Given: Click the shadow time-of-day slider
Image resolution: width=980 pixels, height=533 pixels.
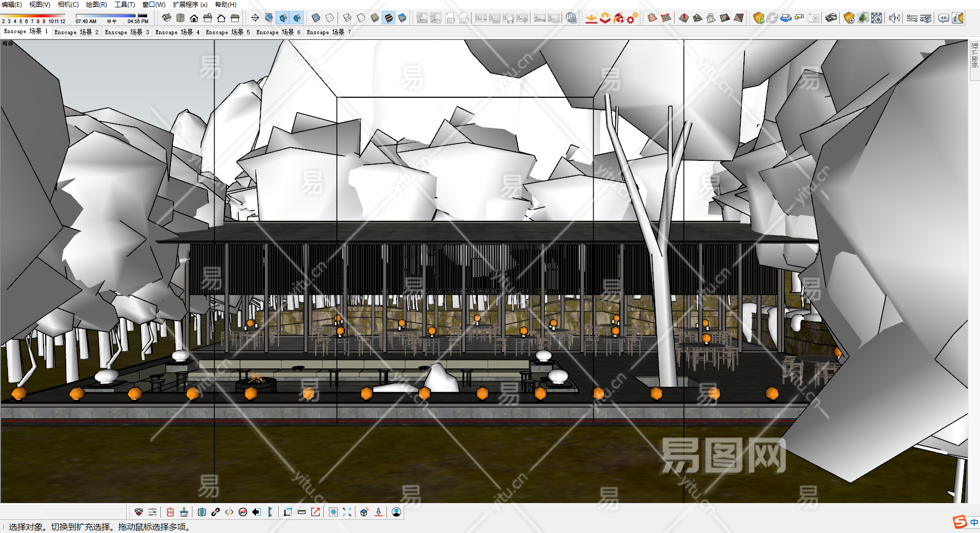Looking at the screenshot, I should [x=112, y=17].
